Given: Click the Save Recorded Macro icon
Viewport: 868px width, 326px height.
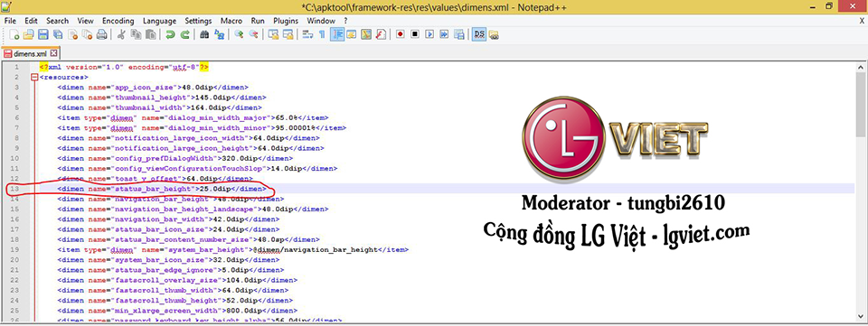Looking at the screenshot, I should [458, 34].
